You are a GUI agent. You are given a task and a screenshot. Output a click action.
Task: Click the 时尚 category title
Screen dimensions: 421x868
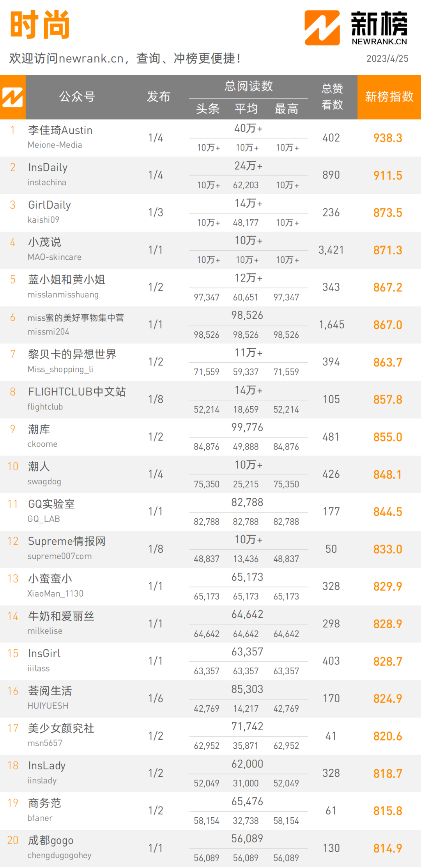(x=40, y=25)
